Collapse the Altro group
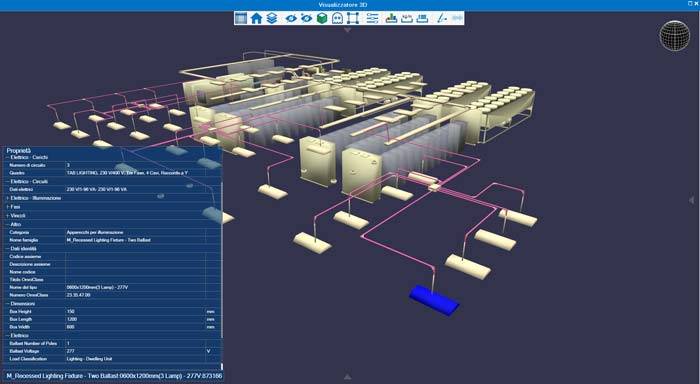 point(8,225)
